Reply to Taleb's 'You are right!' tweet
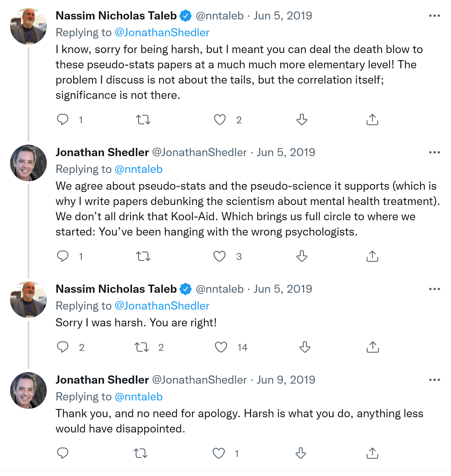 (63, 347)
